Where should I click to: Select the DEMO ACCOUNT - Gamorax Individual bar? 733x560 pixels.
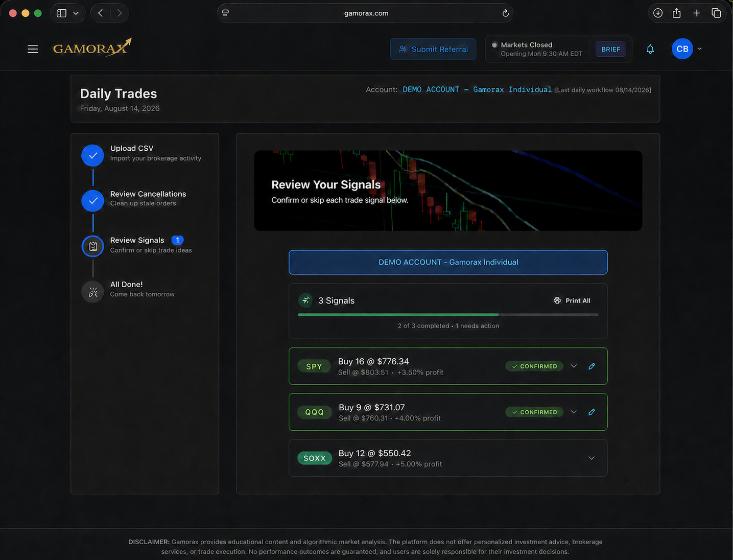click(448, 262)
